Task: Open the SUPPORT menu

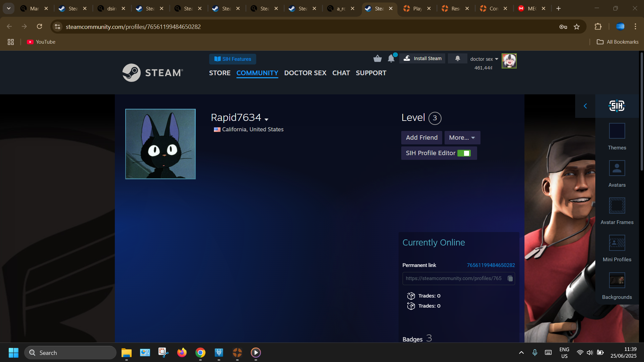Action: pos(371,73)
